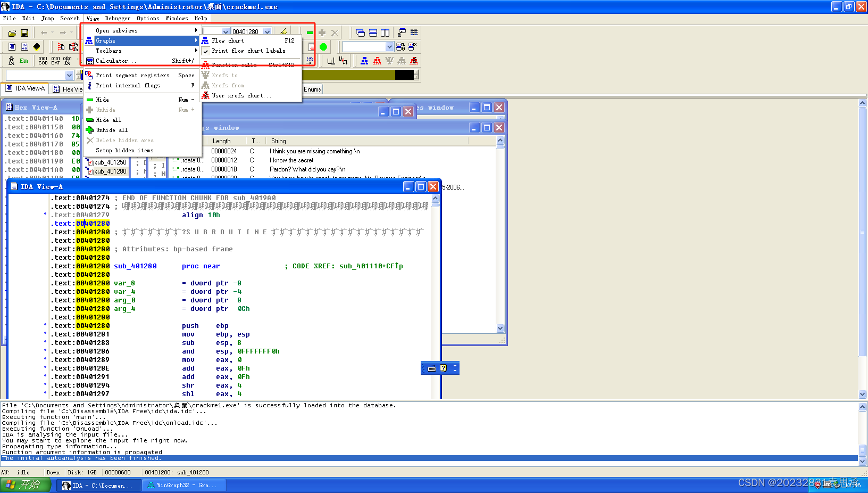Click the Jump back arrow icon
Image resolution: width=868 pixels, height=493 pixels.
pyautogui.click(x=44, y=32)
